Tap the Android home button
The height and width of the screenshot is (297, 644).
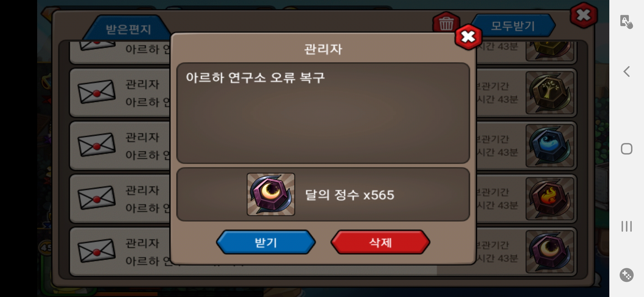(x=627, y=149)
